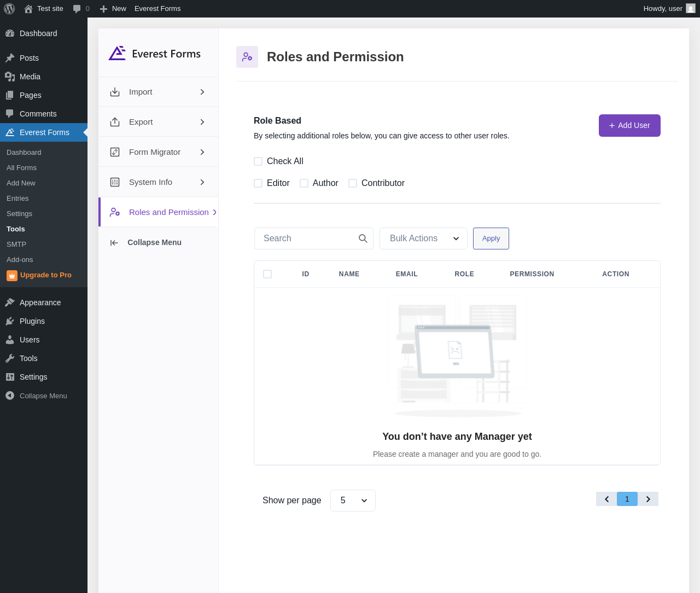This screenshot has height=593, width=700.
Task: Click the Add User button
Action: tap(629, 125)
